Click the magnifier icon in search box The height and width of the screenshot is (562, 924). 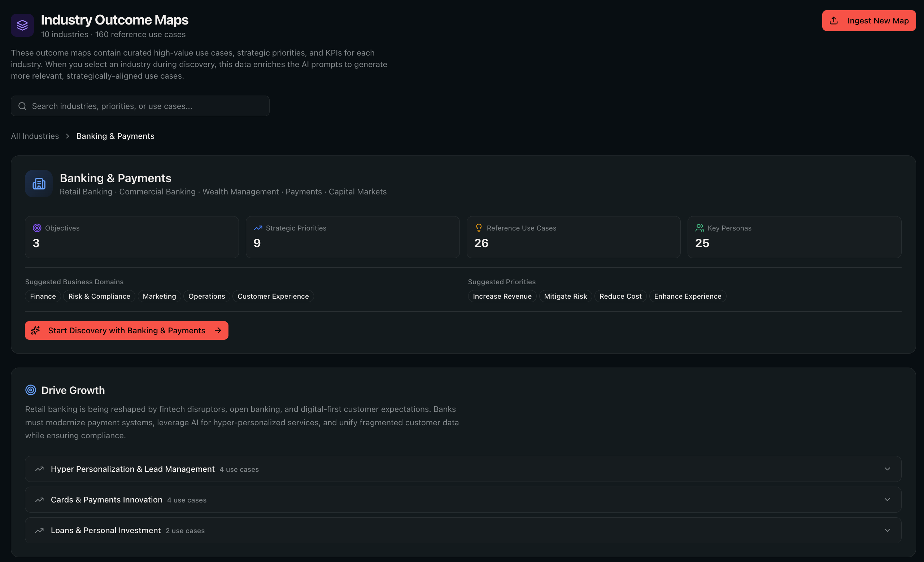(x=22, y=106)
